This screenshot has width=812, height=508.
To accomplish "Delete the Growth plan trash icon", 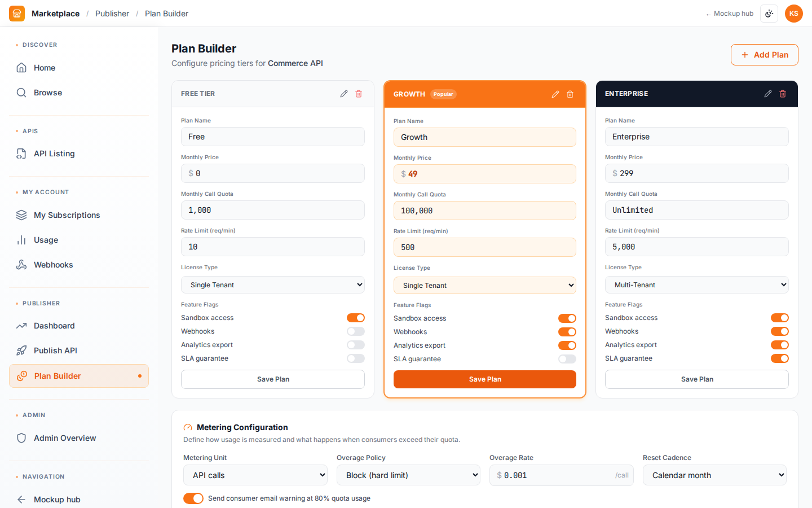I will pos(570,94).
